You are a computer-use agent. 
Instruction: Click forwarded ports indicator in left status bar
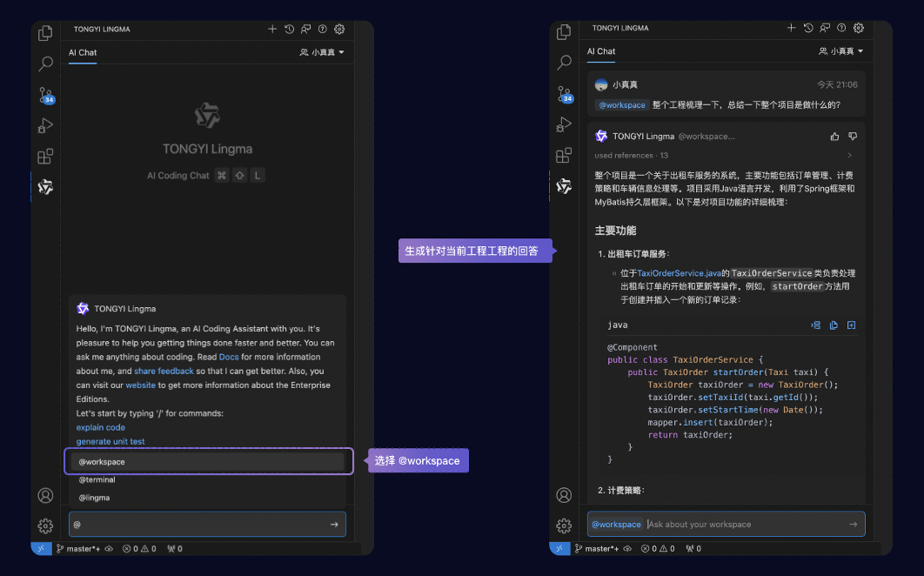174,548
